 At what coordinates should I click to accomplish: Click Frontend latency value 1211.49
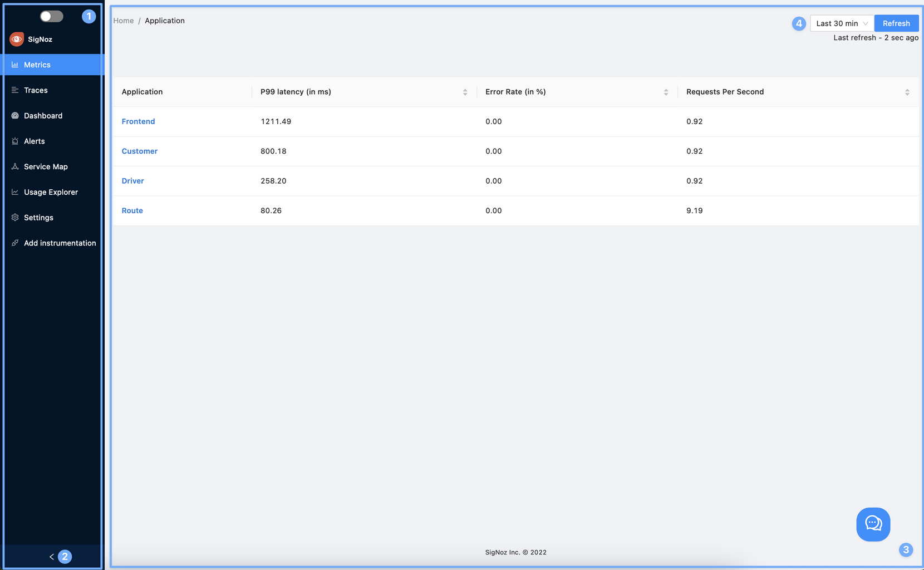click(x=276, y=121)
